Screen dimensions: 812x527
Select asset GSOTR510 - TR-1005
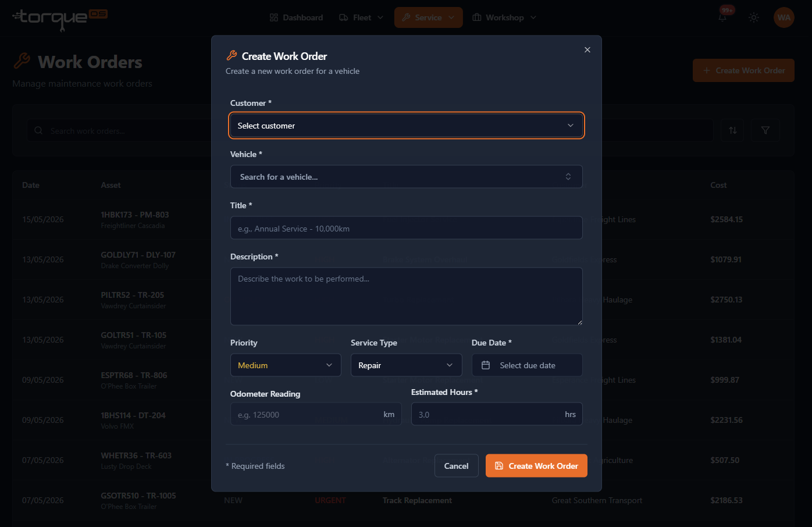pos(138,496)
